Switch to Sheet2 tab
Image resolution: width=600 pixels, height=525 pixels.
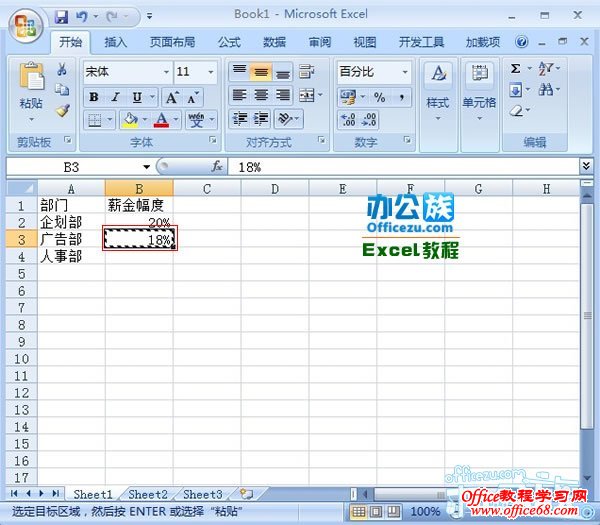coord(148,494)
